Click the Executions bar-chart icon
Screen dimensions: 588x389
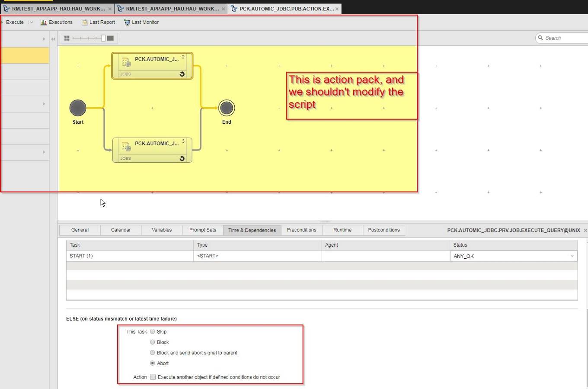pos(44,22)
